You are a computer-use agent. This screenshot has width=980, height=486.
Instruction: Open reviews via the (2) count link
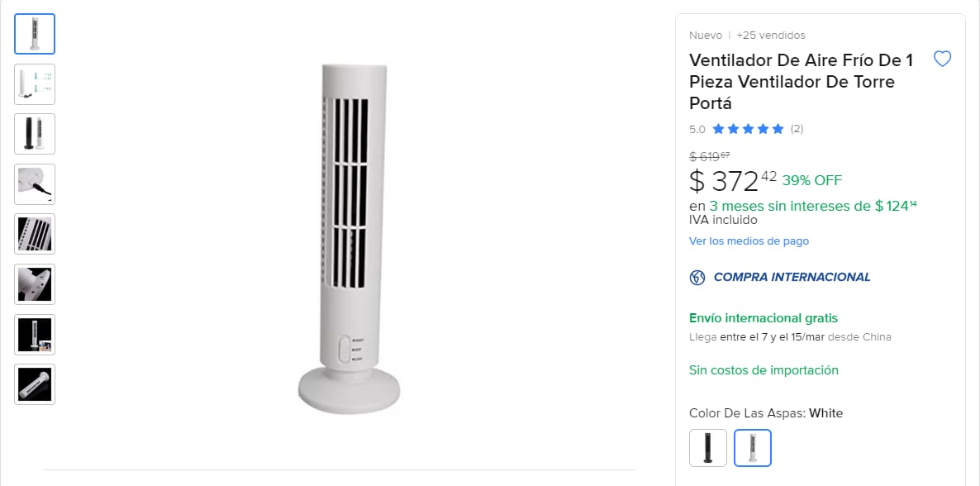[x=796, y=129]
